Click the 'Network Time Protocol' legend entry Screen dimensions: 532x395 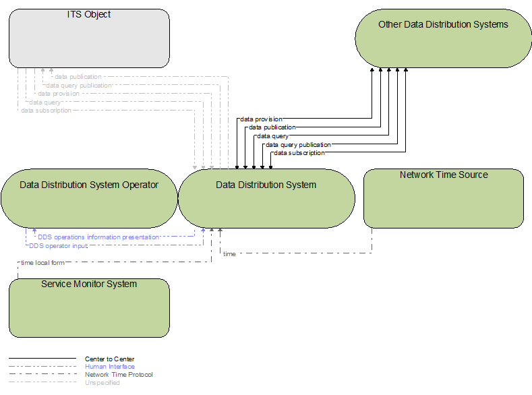coord(119,375)
